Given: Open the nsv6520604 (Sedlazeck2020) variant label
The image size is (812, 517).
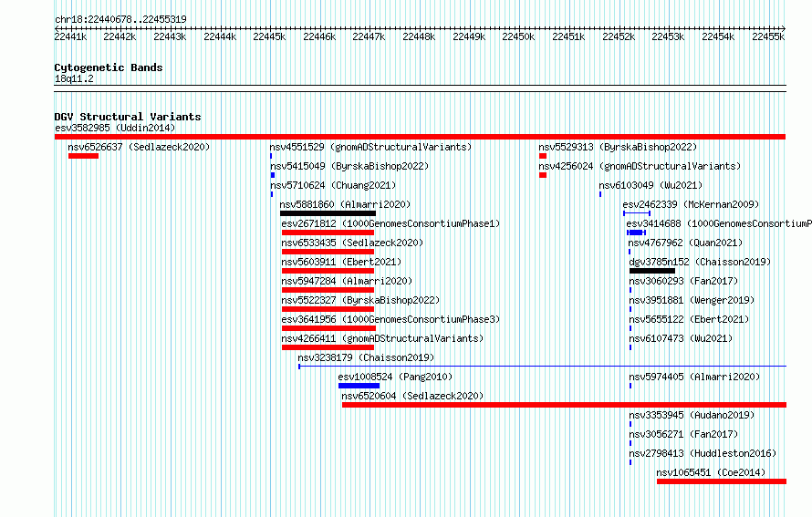Looking at the screenshot, I should coord(412,396).
